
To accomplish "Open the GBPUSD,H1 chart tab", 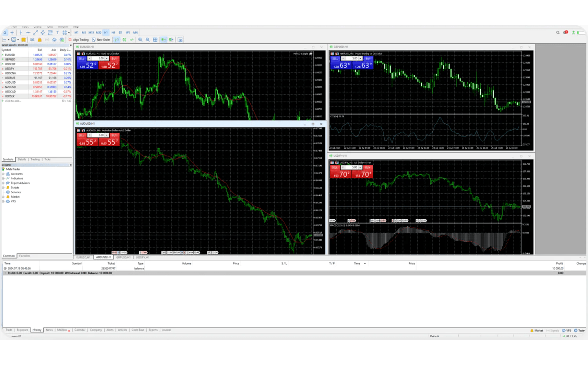I will [123, 257].
